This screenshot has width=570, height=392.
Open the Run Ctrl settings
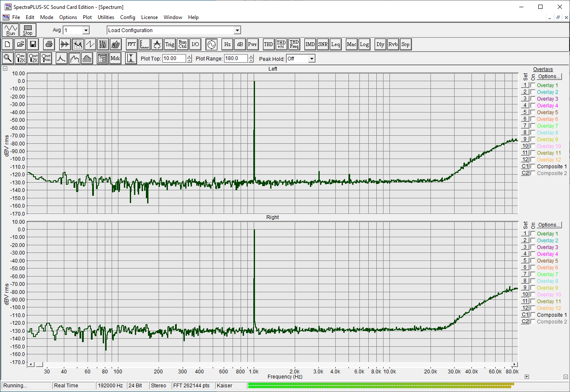182,44
